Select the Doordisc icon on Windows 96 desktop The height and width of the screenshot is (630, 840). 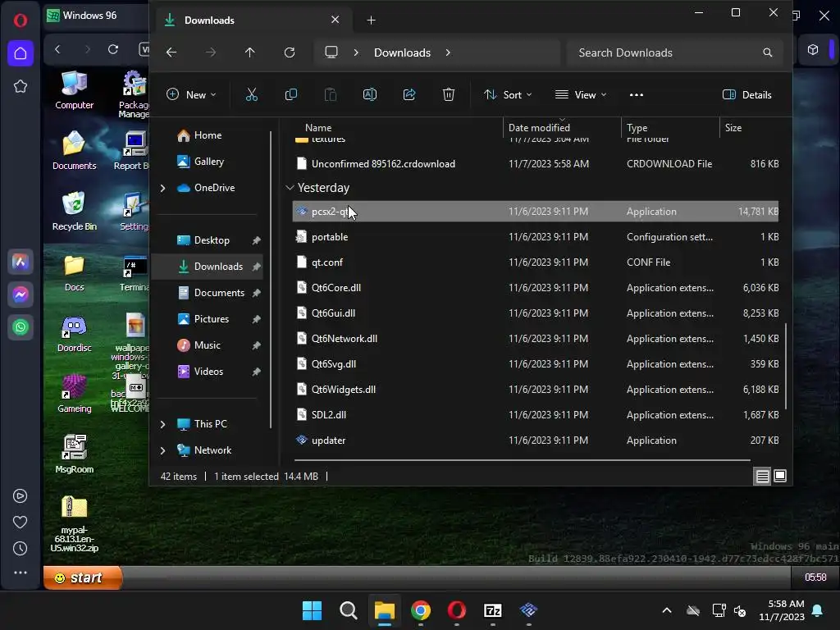point(75,333)
